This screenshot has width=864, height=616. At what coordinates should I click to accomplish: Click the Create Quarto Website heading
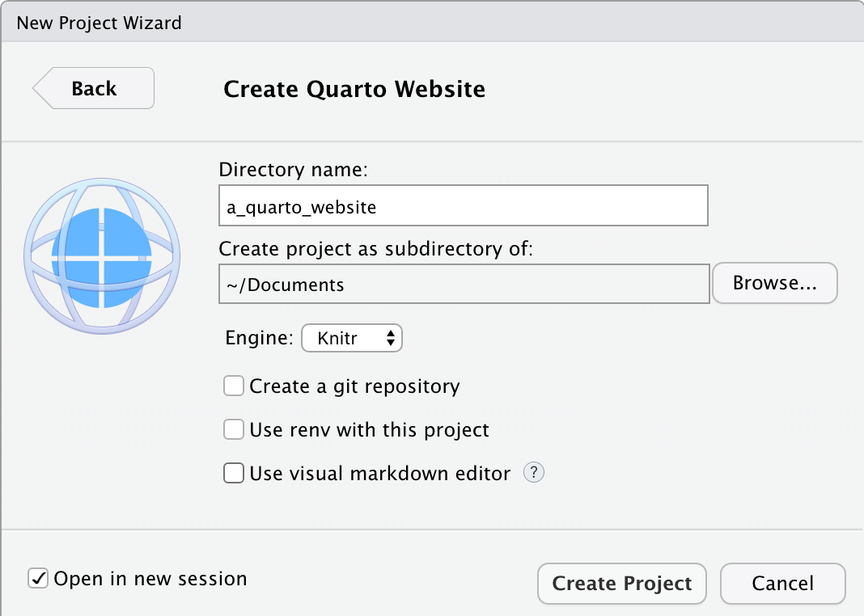pyautogui.click(x=354, y=88)
